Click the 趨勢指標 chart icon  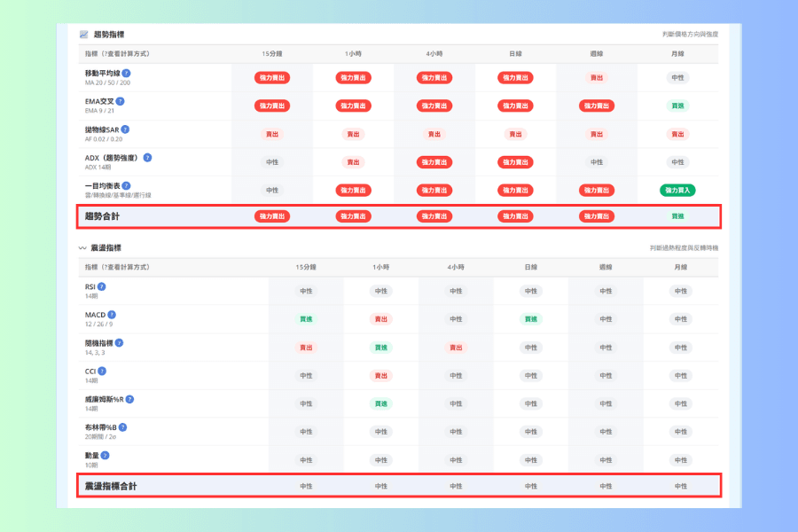[84, 34]
